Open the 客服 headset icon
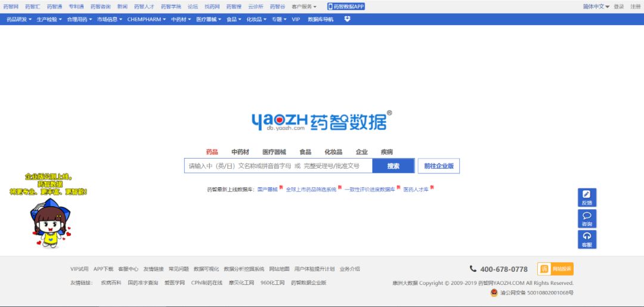Viewport: 644px width, 307px height. [587, 239]
